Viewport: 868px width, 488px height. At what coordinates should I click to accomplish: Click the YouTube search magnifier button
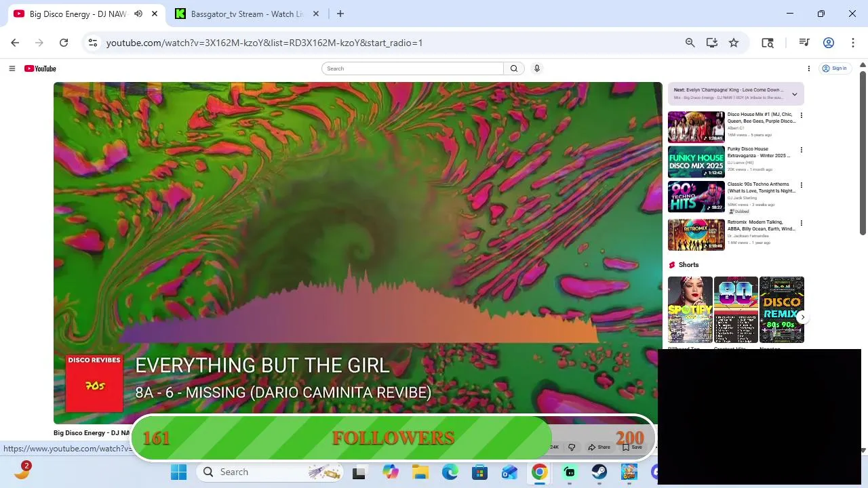(514, 68)
